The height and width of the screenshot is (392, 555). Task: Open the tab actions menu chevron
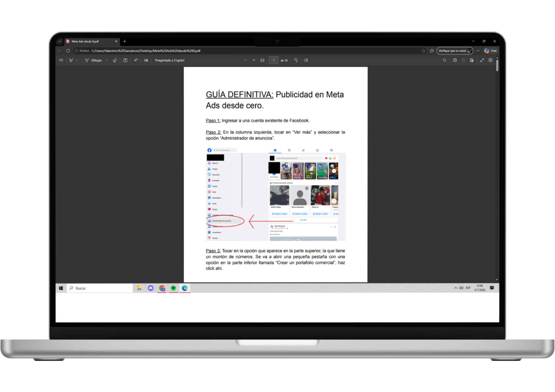(60, 41)
